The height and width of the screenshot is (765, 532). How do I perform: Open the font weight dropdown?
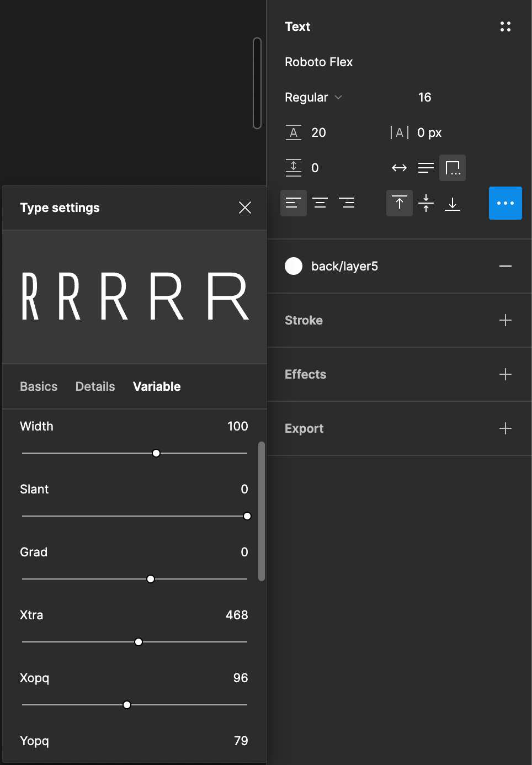tap(313, 97)
